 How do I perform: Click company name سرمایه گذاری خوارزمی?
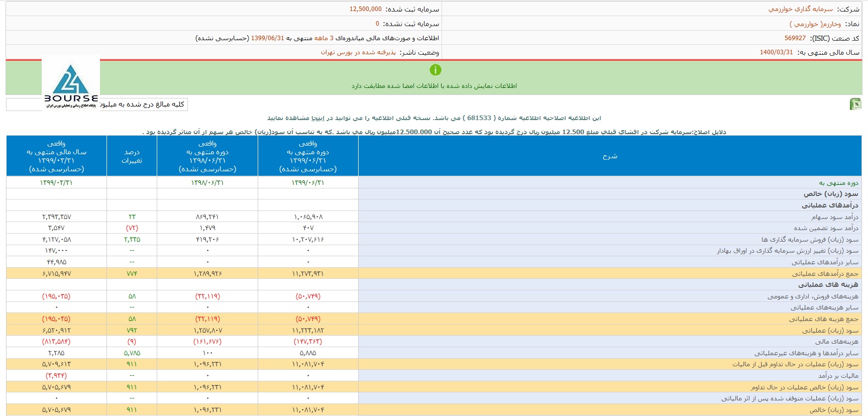coord(801,9)
